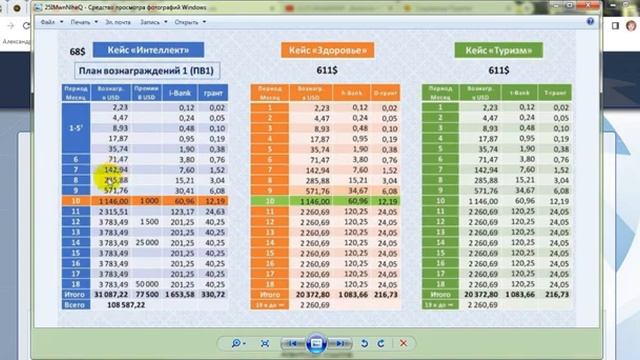Click the premium total 77 500
640x360 pixels.
(147, 294)
